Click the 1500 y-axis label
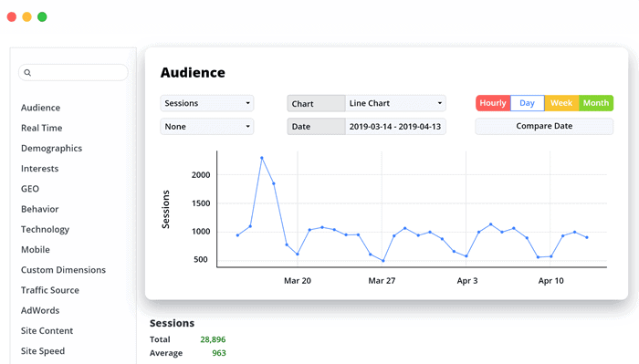Viewport: 639px width, 364px height. pyautogui.click(x=201, y=203)
